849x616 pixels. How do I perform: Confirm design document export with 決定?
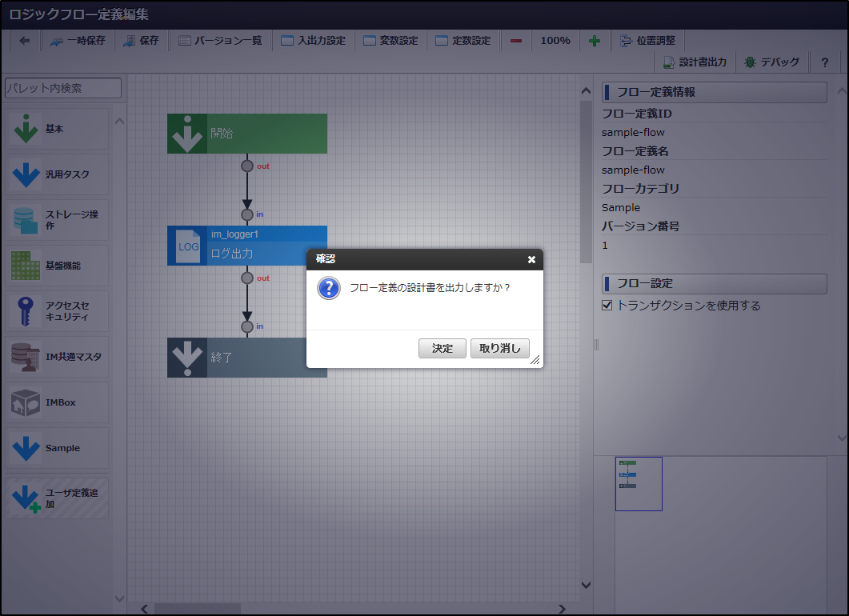pos(442,348)
